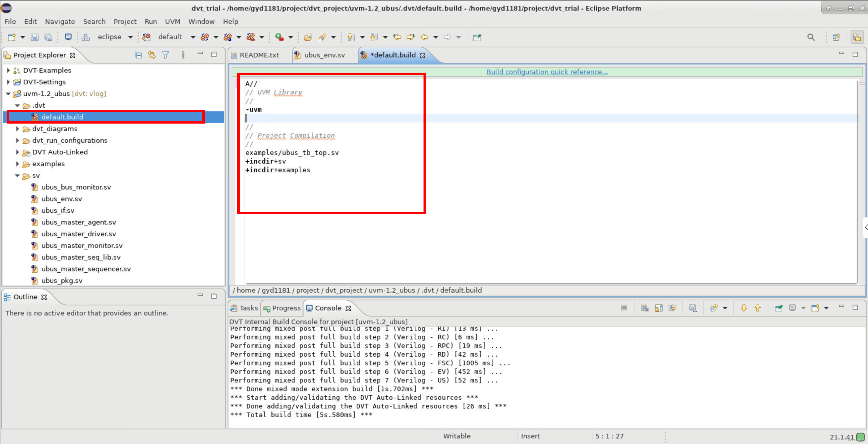Viewport: 868px width, 444px height.
Task: Click the Next Annotation down arrow toolbar icon
Action: (351, 37)
